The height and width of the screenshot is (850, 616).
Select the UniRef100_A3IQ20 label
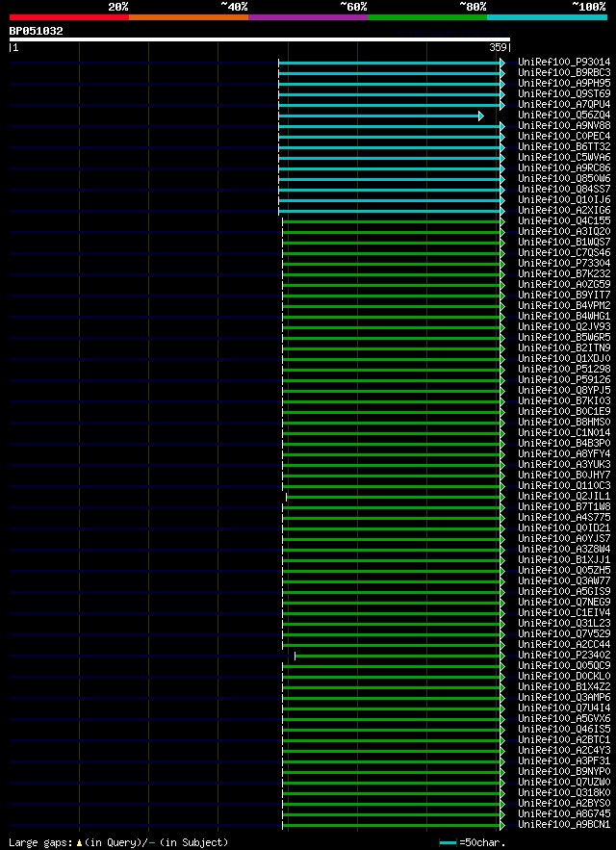point(564,231)
